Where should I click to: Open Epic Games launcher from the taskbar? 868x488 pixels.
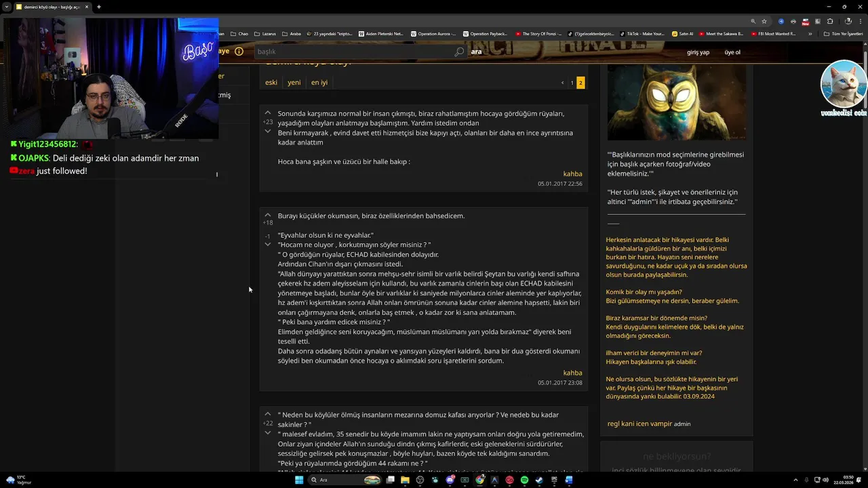tap(554, 480)
